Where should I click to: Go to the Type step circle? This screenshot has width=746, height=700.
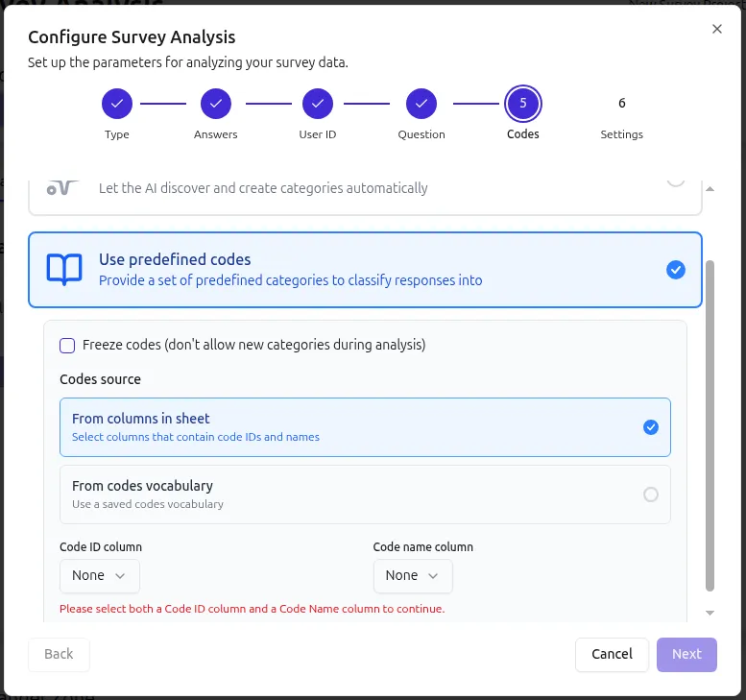tap(116, 104)
